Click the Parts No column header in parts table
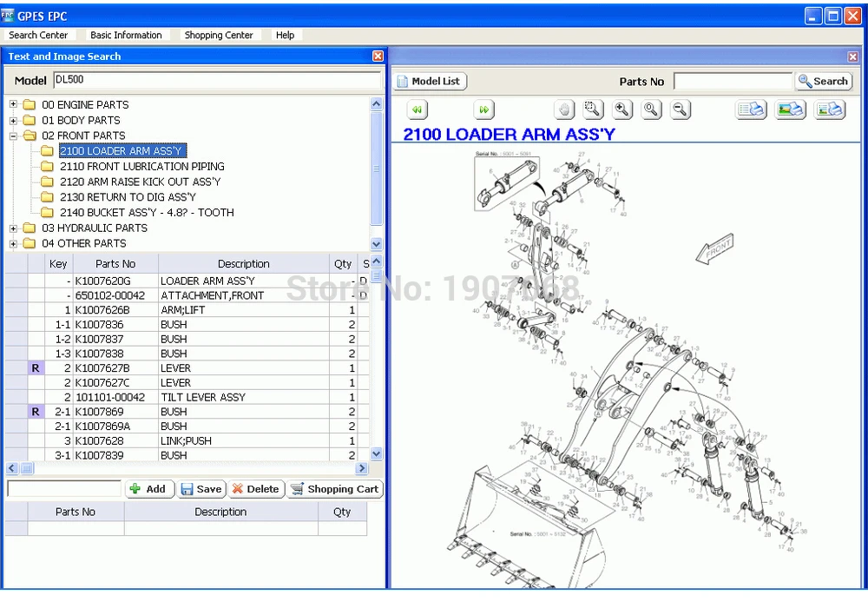This screenshot has height=602, width=868. (x=115, y=263)
